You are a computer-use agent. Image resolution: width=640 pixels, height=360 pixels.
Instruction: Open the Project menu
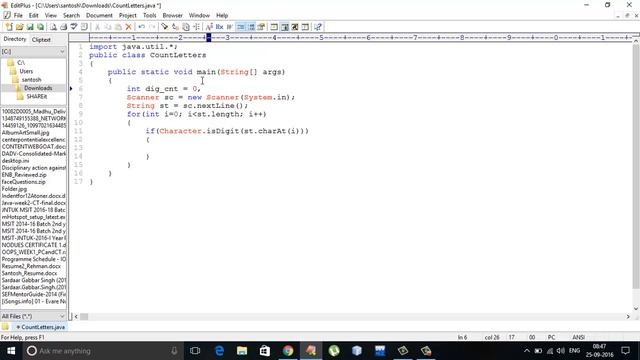pyautogui.click(x=128, y=15)
